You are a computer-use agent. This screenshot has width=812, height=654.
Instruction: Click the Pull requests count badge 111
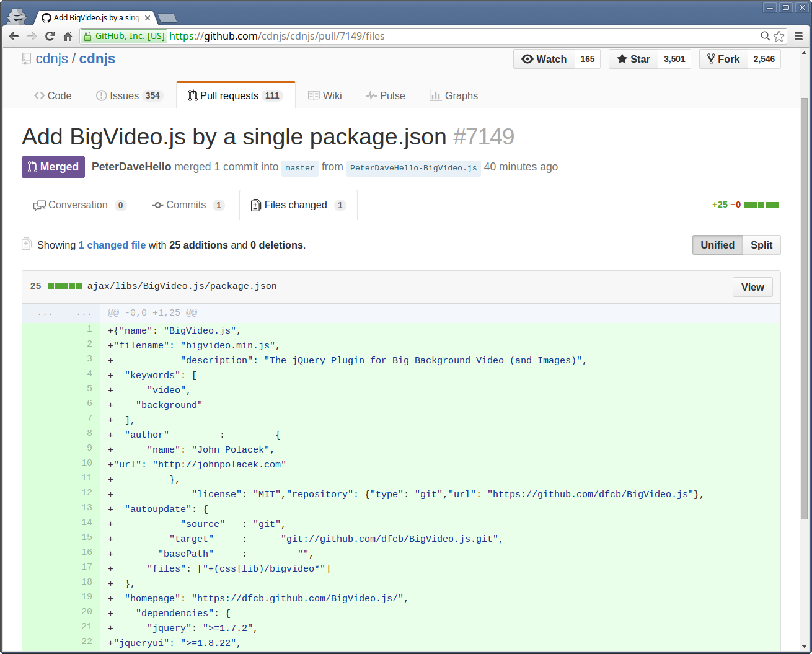(x=272, y=95)
